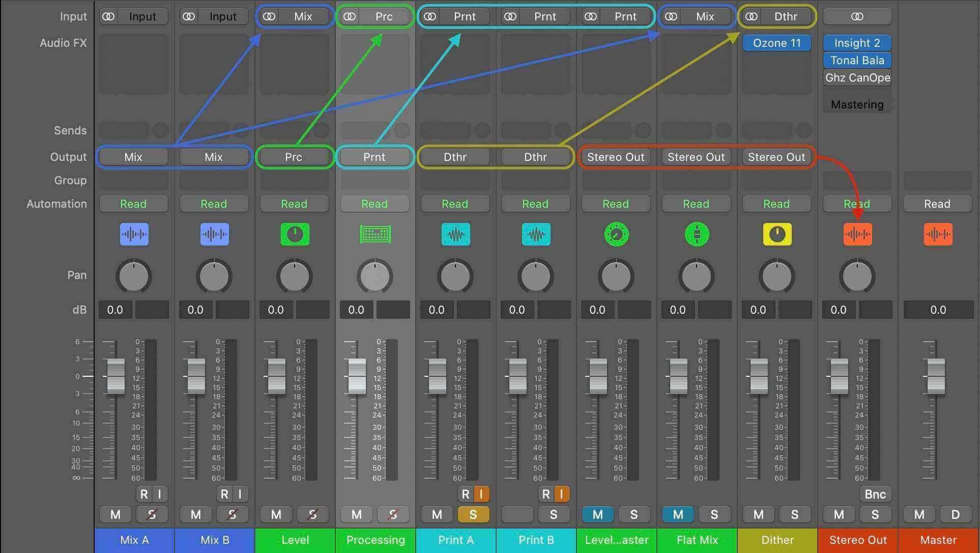
Task: Toggle stereo format icon on Print A input
Action: coord(430,16)
